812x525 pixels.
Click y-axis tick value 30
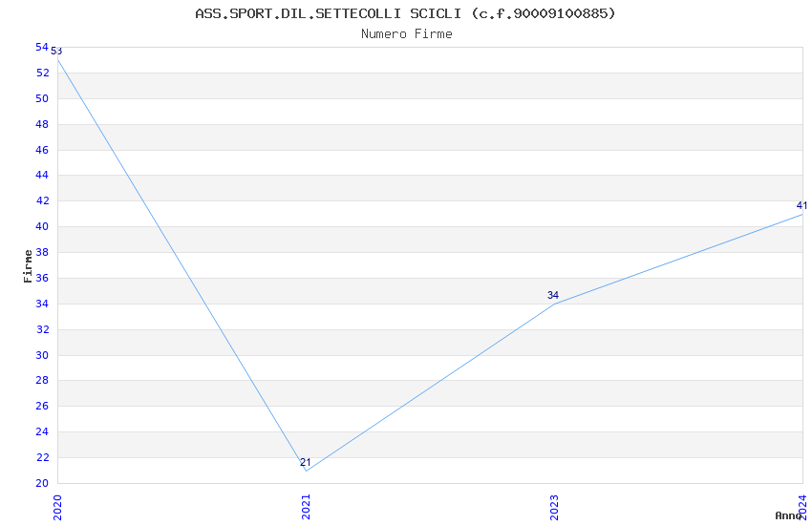pyautogui.click(x=42, y=355)
